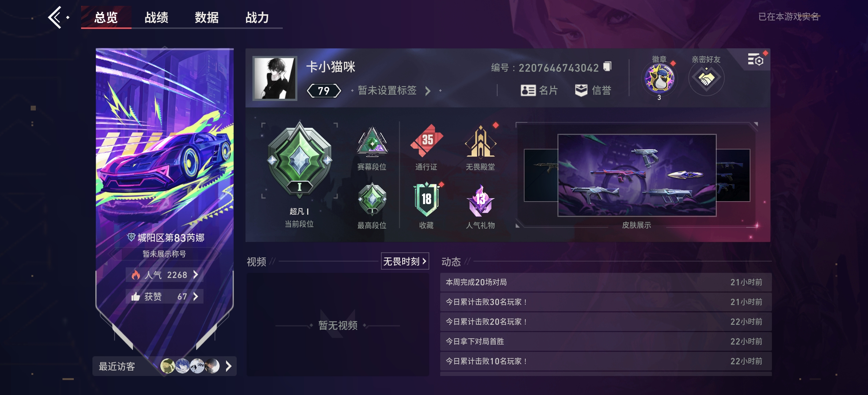868x395 pixels.
Task: Open the 无畏时刻 videos link
Action: (x=405, y=261)
